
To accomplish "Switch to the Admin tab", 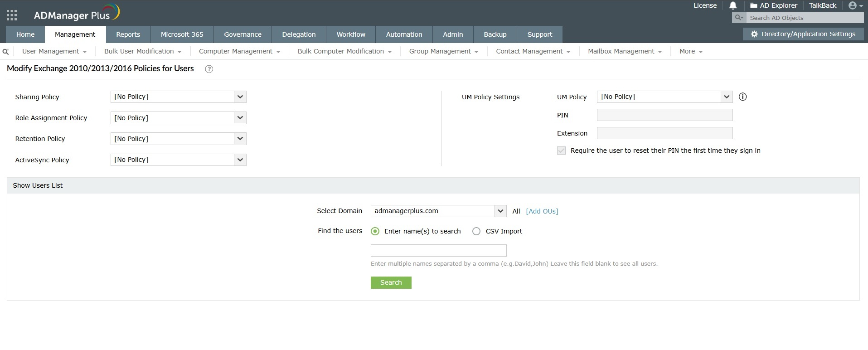I will [x=453, y=34].
